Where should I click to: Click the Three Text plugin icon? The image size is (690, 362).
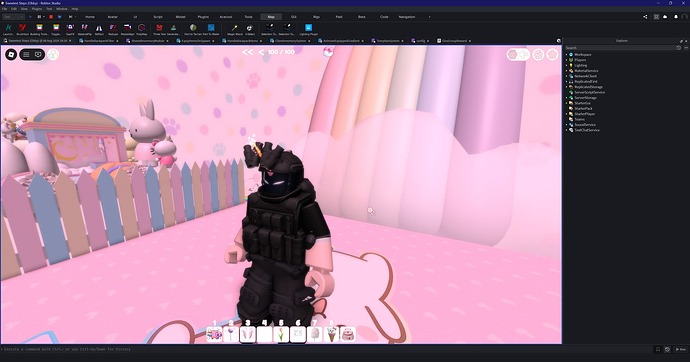159,29
